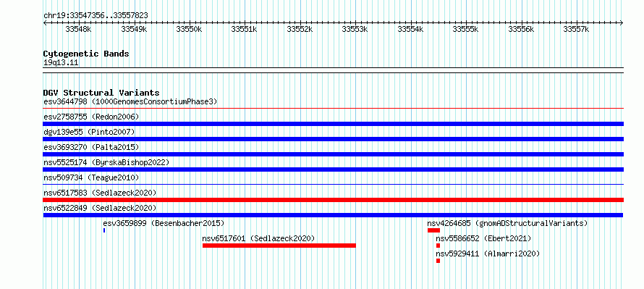Screen dimensions: 644x289
Task: Click the chr19:33547356..33557823 coordinates text
Action: coord(96,16)
